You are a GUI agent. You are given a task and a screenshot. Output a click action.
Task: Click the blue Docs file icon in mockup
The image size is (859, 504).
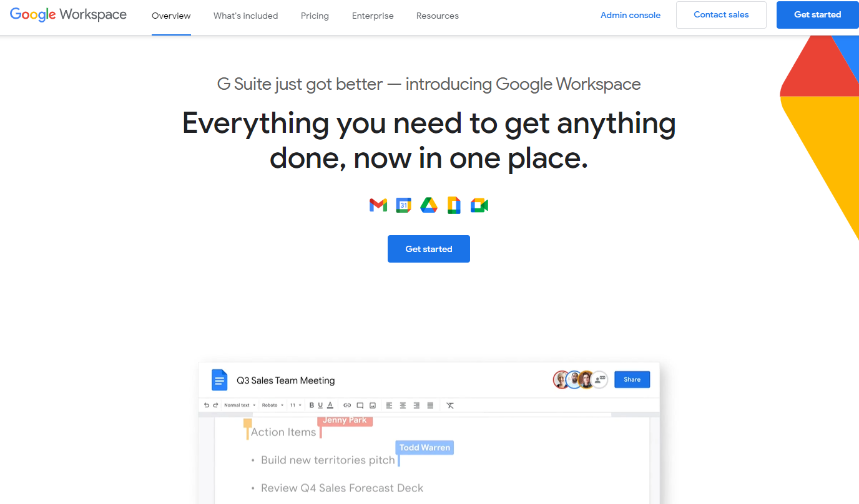(219, 380)
